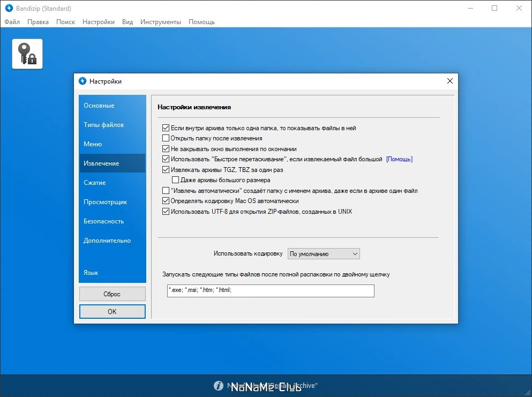This screenshot has height=397, width=532.
Task: Open the Файл menu
Action: pos(12,22)
